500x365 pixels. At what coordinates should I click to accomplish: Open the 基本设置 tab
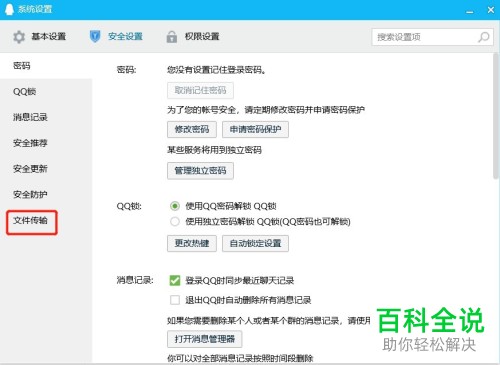[x=40, y=36]
